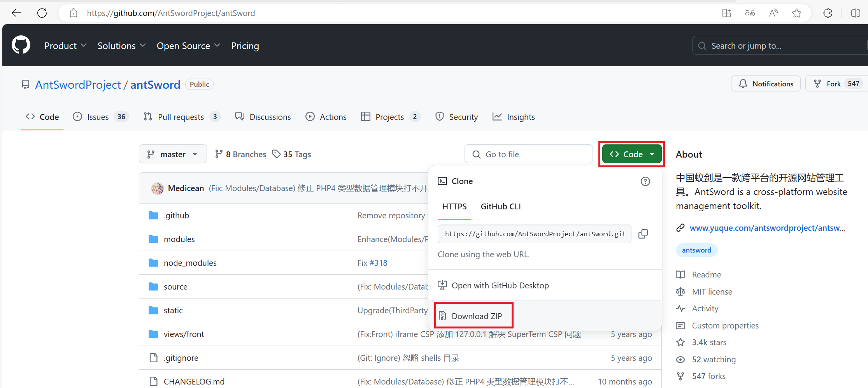The image size is (868, 388).
Task: Open the read aloud icon in address bar
Action: tap(773, 13)
